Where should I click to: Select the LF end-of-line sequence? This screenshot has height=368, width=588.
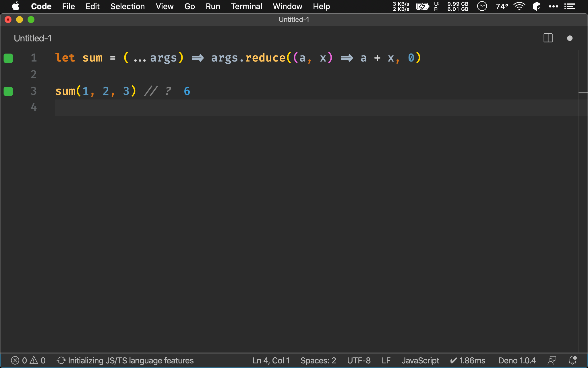click(x=386, y=361)
